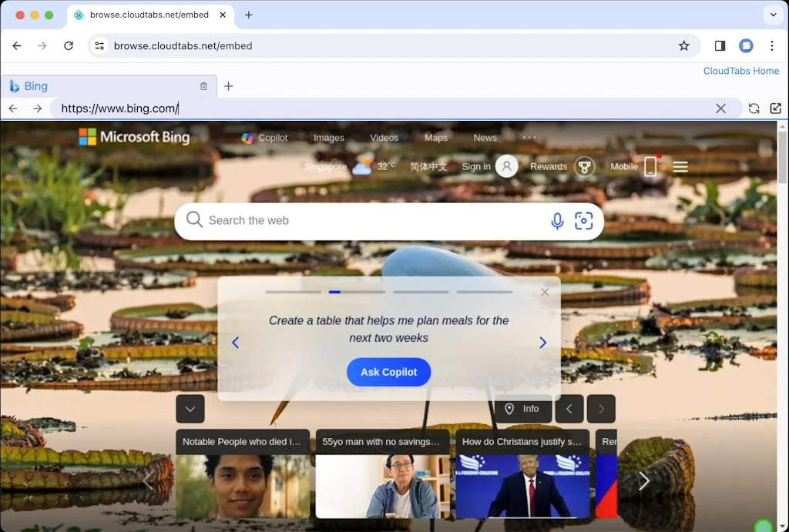Delete the Bing cloud tab with trash icon
789x532 pixels.
point(203,86)
